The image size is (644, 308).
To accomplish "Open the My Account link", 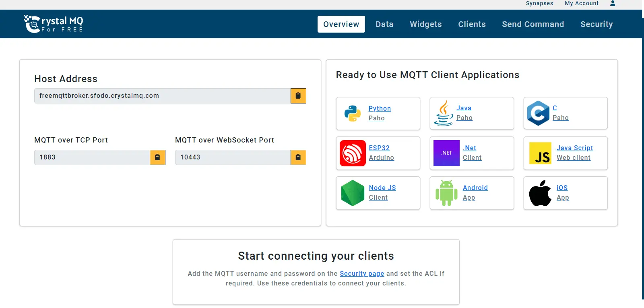I will click(582, 3).
